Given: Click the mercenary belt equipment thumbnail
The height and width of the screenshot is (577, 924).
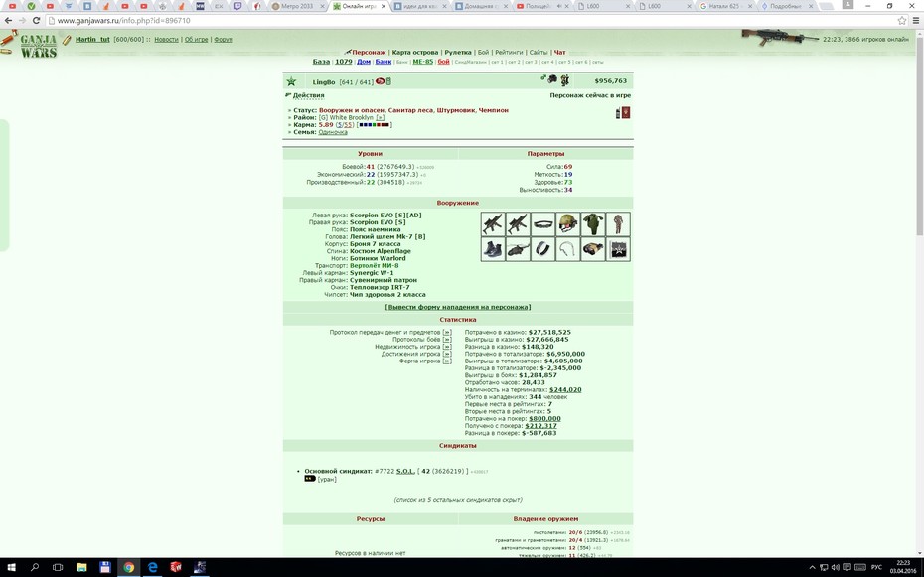Looking at the screenshot, I should pyautogui.click(x=542, y=224).
